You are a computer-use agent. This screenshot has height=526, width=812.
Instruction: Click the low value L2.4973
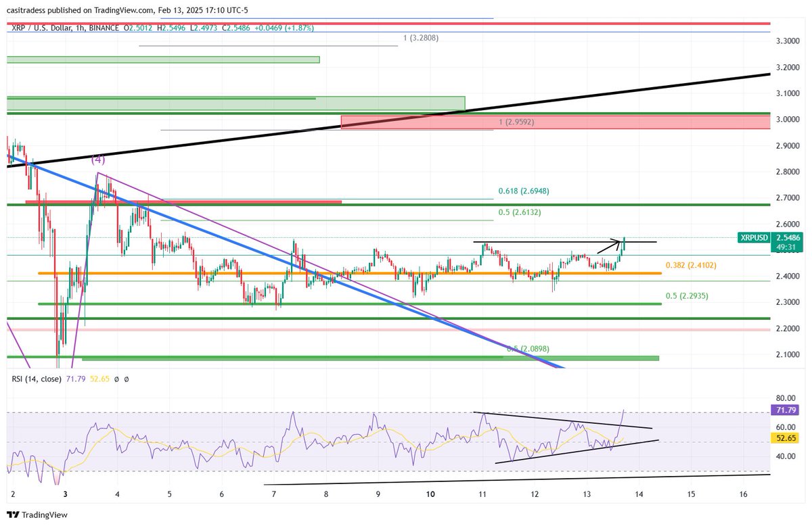tap(206, 28)
